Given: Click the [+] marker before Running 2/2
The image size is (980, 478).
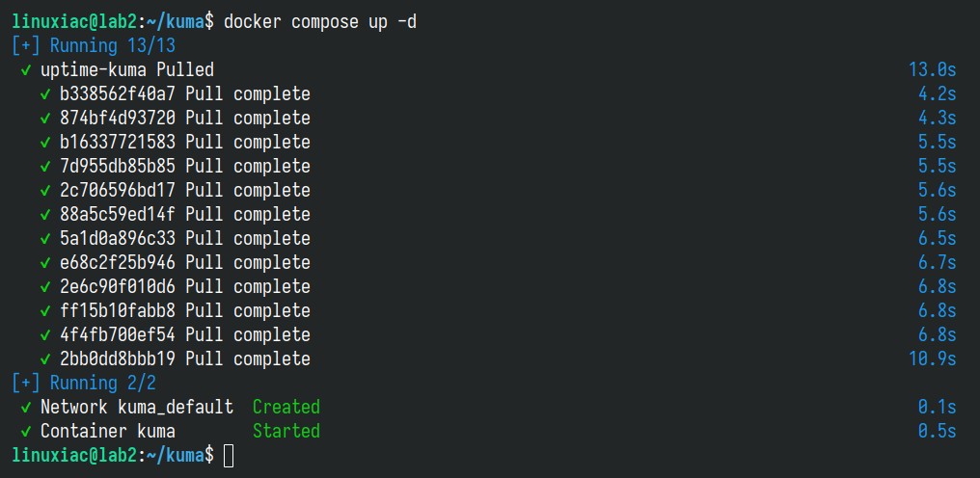Looking at the screenshot, I should click(26, 383).
